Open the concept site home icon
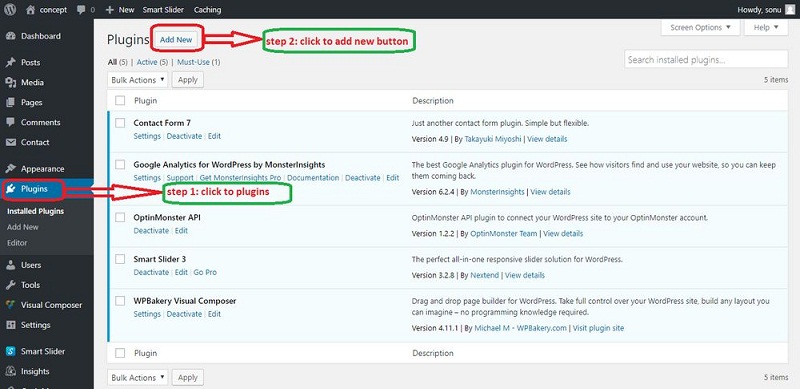800x389 pixels. tap(31, 9)
